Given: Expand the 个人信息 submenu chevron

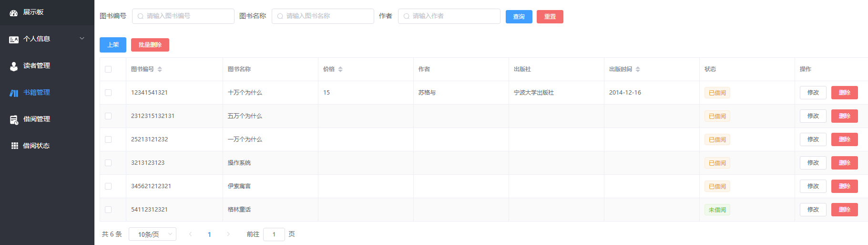Looking at the screenshot, I should pyautogui.click(x=82, y=39).
